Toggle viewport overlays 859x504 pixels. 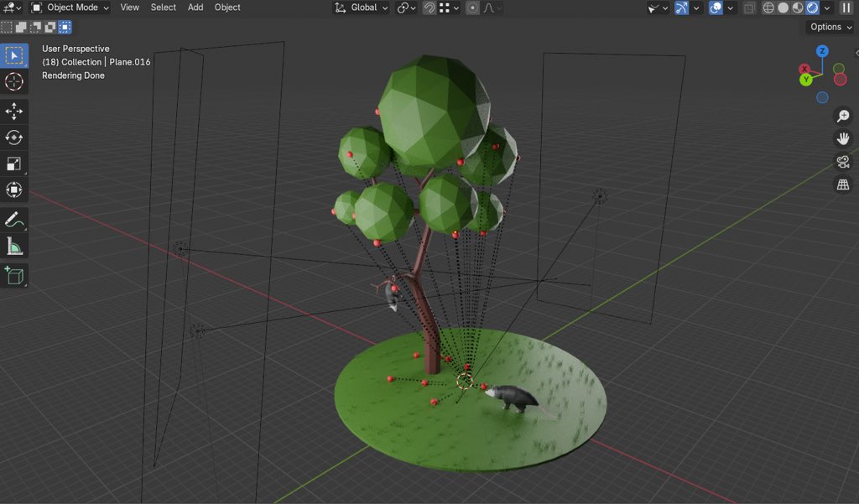716,8
